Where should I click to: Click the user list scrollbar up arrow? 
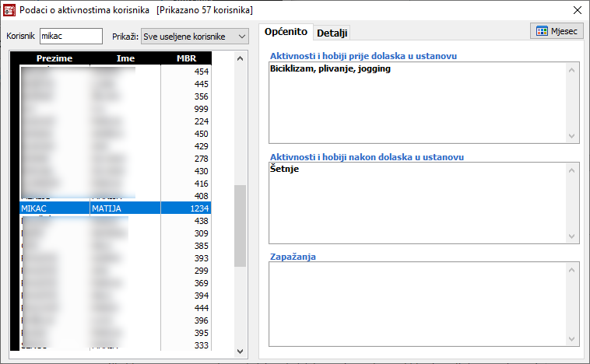click(x=240, y=59)
